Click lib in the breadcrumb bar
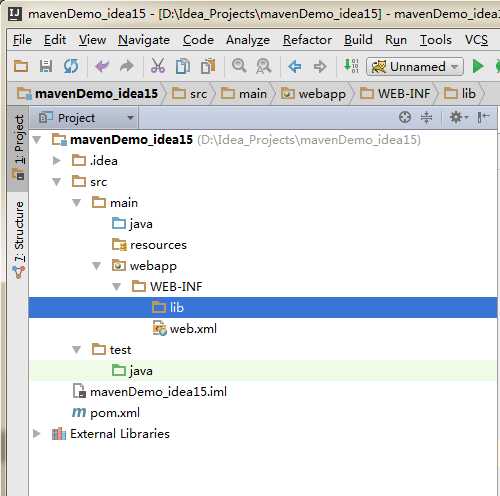This screenshot has height=496, width=500. tap(460, 94)
